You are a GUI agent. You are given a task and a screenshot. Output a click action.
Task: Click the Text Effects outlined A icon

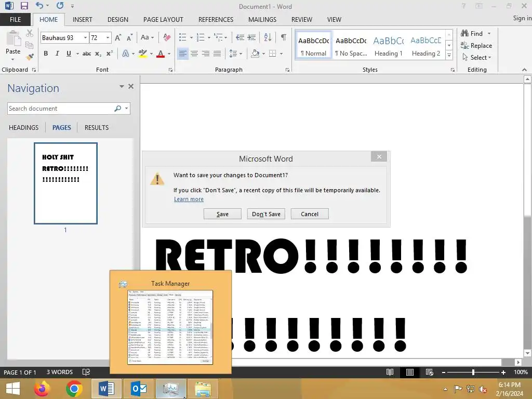(x=126, y=54)
